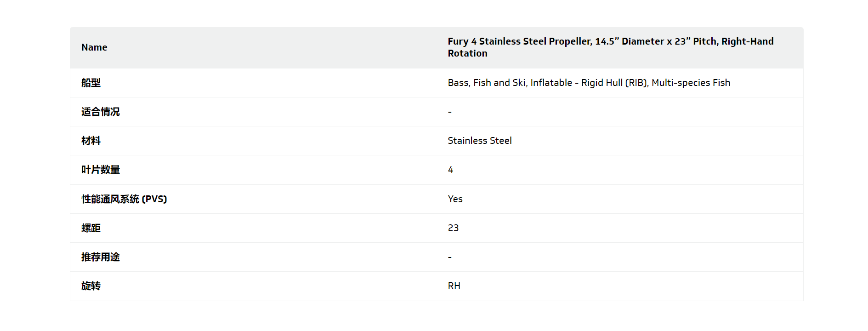The width and height of the screenshot is (868, 331).
Task: Click the Fury 4 Stainless Steel Propeller title
Action: (x=610, y=41)
